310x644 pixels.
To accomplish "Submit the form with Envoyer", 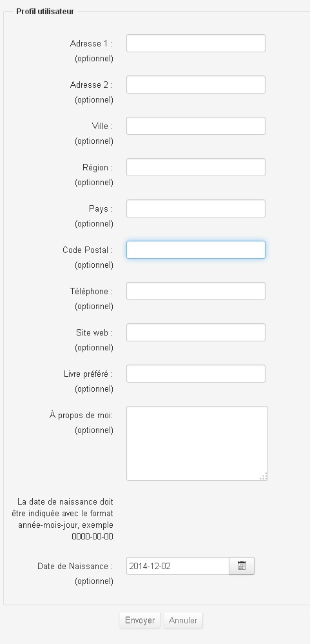I will [x=140, y=620].
